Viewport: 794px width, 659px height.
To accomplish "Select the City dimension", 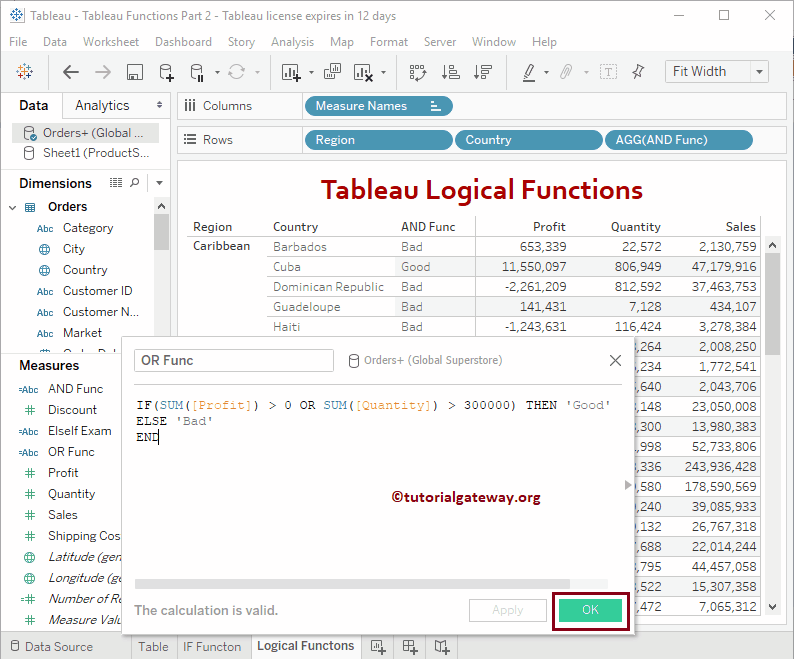I will click(x=73, y=249).
